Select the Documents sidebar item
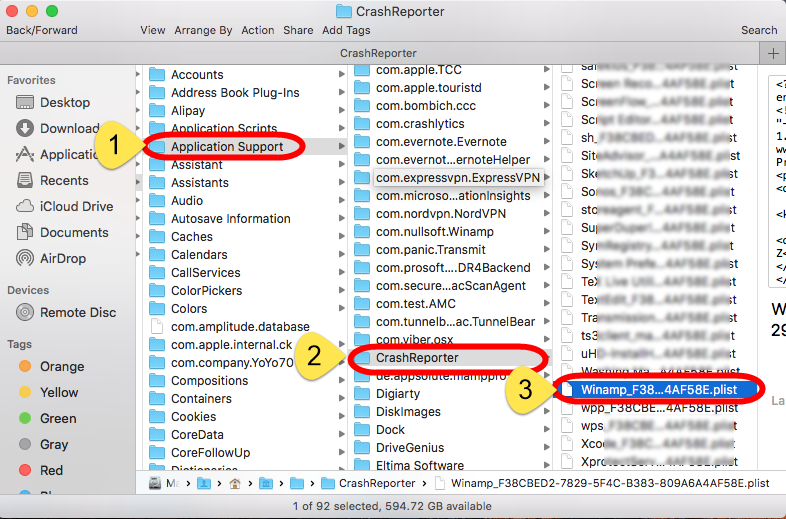 [x=74, y=232]
